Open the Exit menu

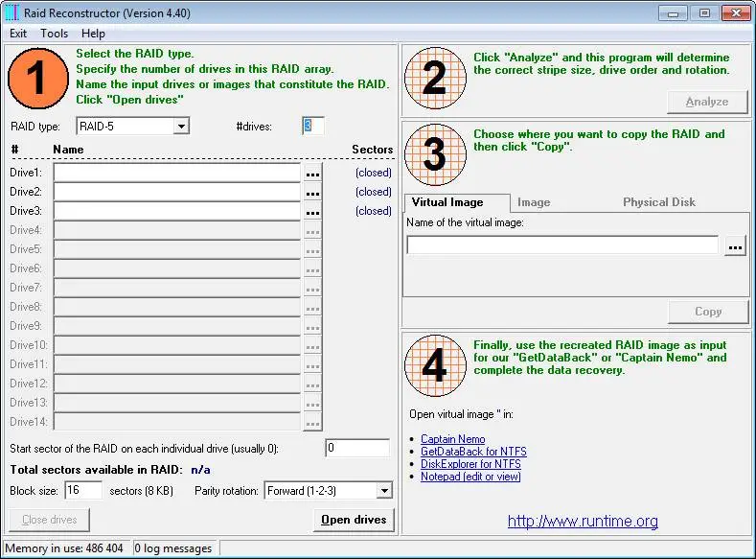tap(18, 34)
